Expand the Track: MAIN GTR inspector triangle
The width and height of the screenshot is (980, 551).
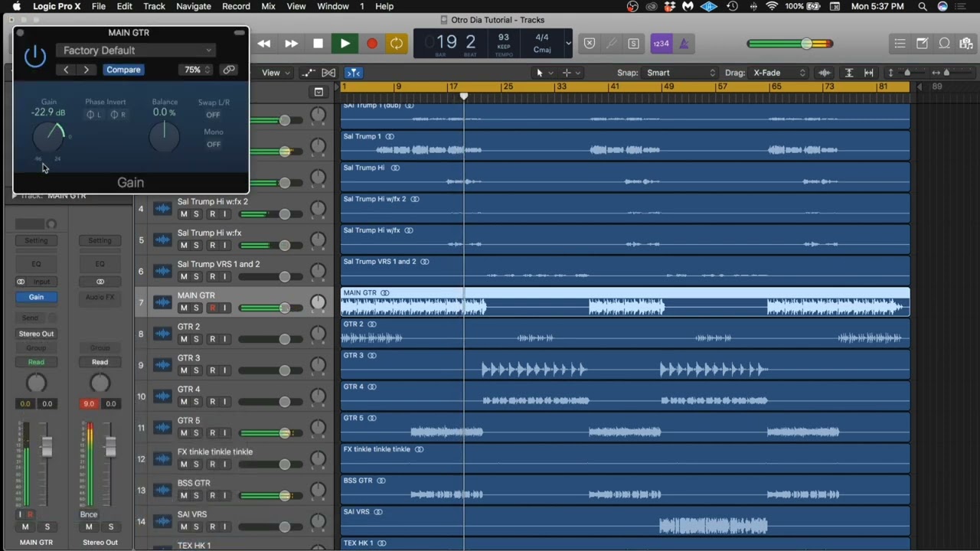pos(15,196)
